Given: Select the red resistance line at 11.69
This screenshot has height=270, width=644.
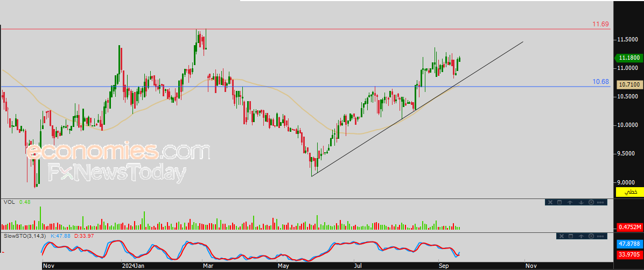Looking at the screenshot, I should tap(305, 29).
